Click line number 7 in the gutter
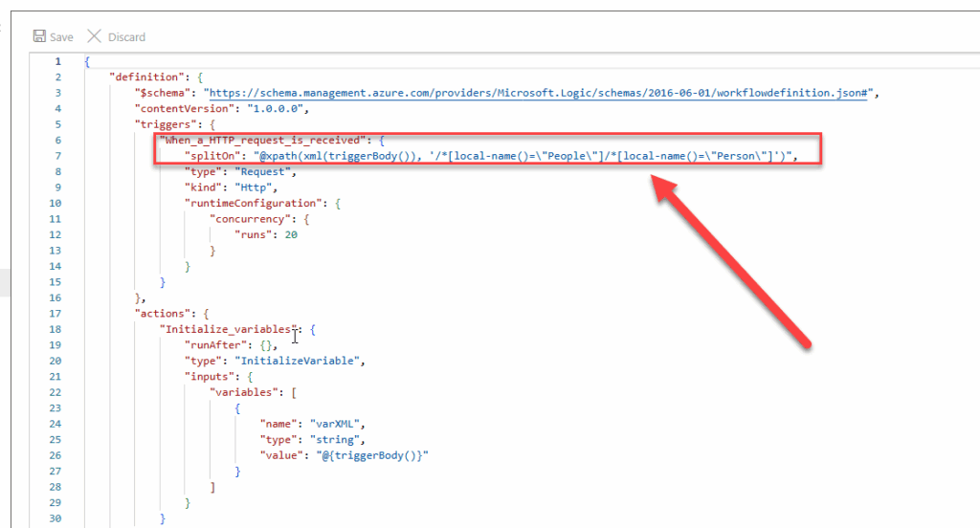 click(x=57, y=156)
